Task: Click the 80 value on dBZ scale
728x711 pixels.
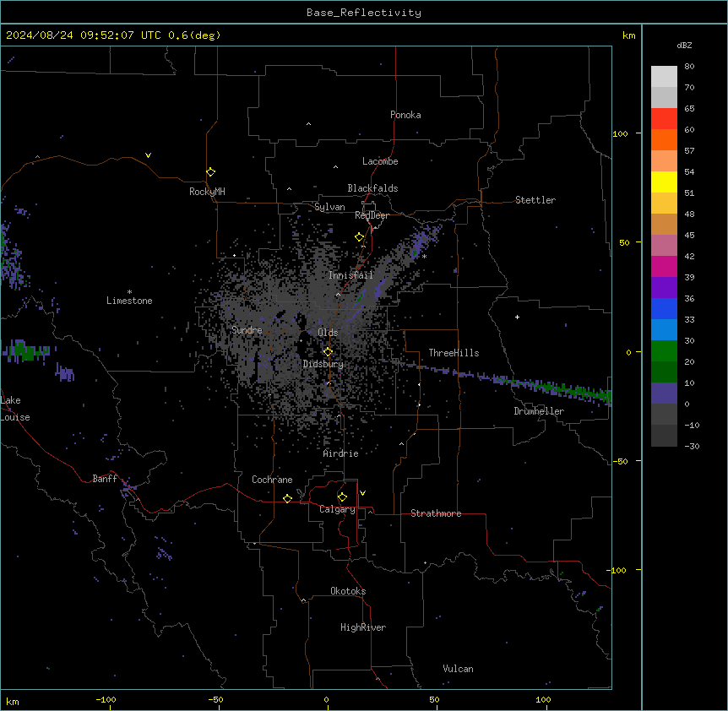Action: [689, 67]
